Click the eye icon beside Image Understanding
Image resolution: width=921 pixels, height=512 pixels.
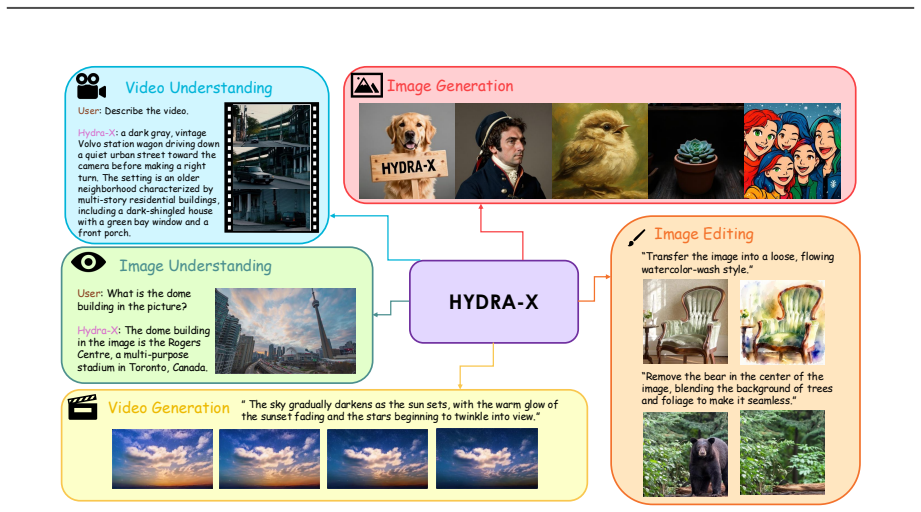point(88,262)
